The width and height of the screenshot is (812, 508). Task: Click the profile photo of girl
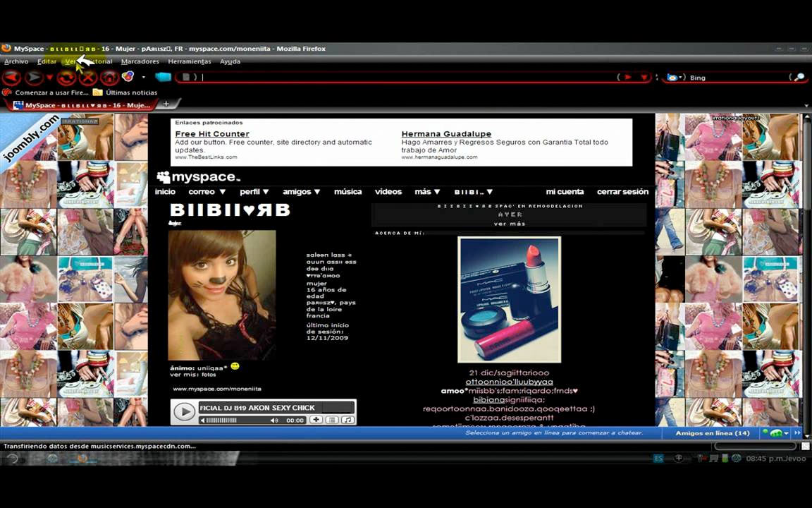pos(222,295)
